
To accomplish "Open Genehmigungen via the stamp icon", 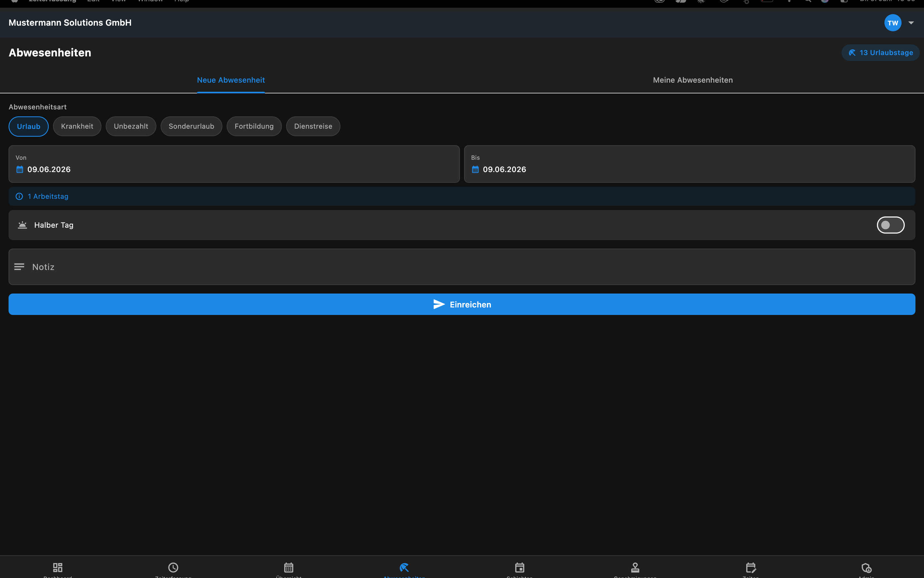I will (x=635, y=568).
